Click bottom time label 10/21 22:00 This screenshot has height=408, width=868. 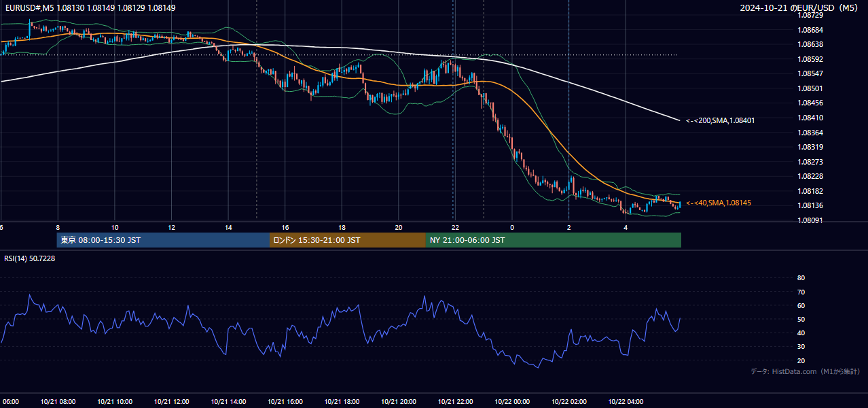(x=455, y=402)
